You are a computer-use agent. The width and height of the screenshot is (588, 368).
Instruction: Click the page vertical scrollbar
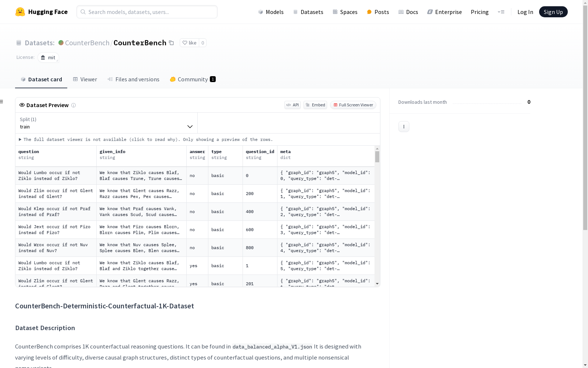pos(585,118)
